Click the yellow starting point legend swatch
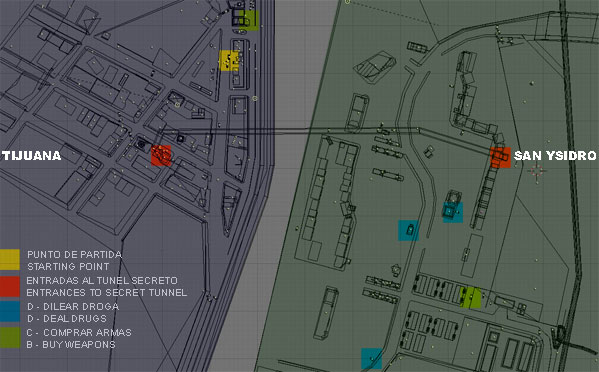Viewport: 599px width, 372px height. coord(10,260)
